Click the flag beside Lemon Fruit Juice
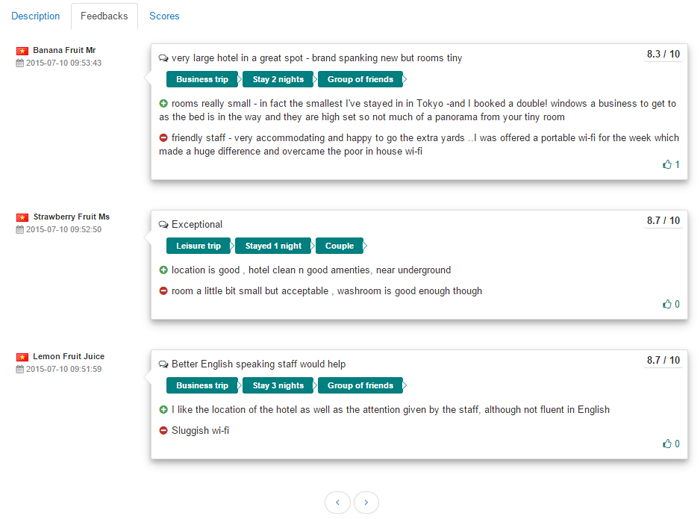Image resolution: width=700 pixels, height=519 pixels. point(22,357)
